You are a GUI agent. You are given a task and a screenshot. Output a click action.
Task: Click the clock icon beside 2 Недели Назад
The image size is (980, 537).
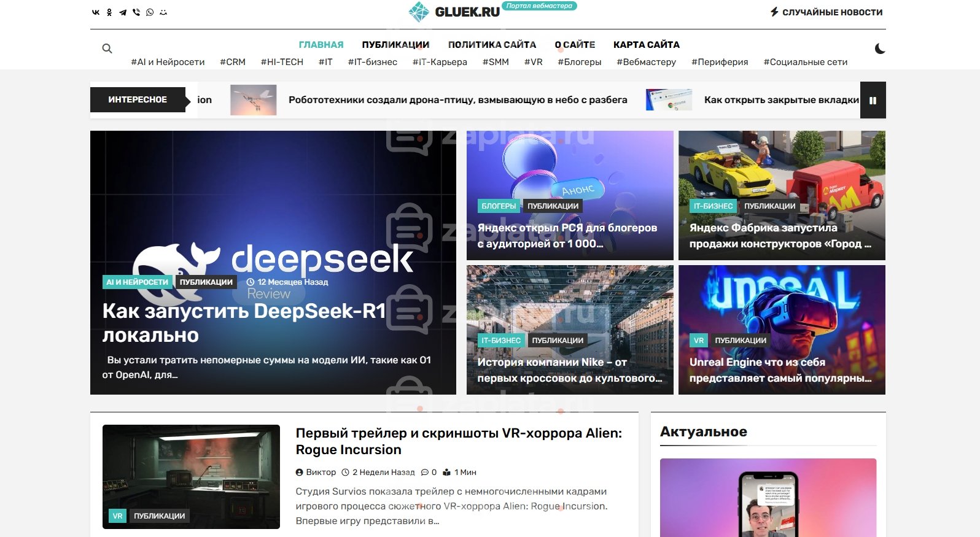point(345,473)
